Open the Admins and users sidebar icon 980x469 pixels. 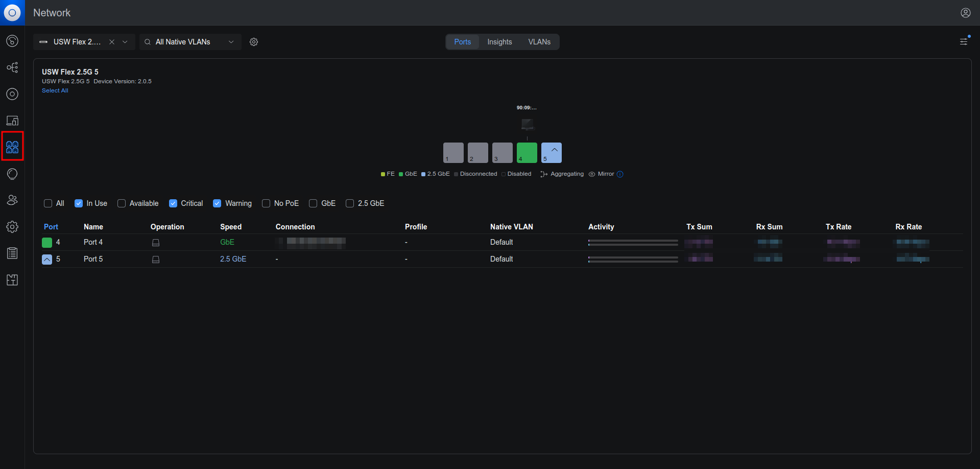tap(12, 200)
